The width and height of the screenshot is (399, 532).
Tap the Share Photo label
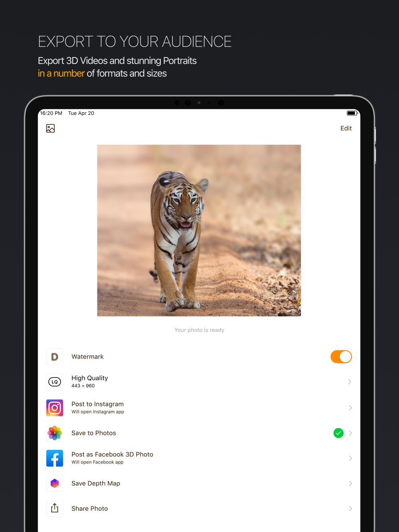(x=90, y=508)
